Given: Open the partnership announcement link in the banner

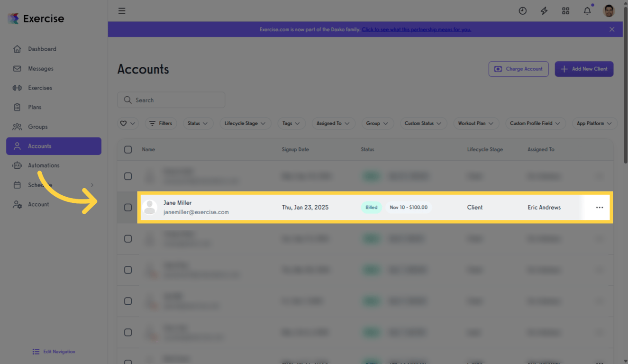Looking at the screenshot, I should pyautogui.click(x=417, y=29).
